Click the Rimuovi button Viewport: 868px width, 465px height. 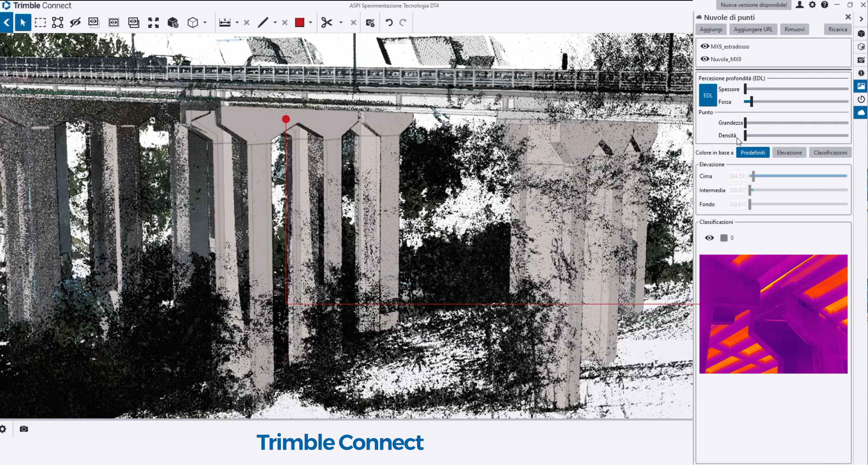point(794,29)
